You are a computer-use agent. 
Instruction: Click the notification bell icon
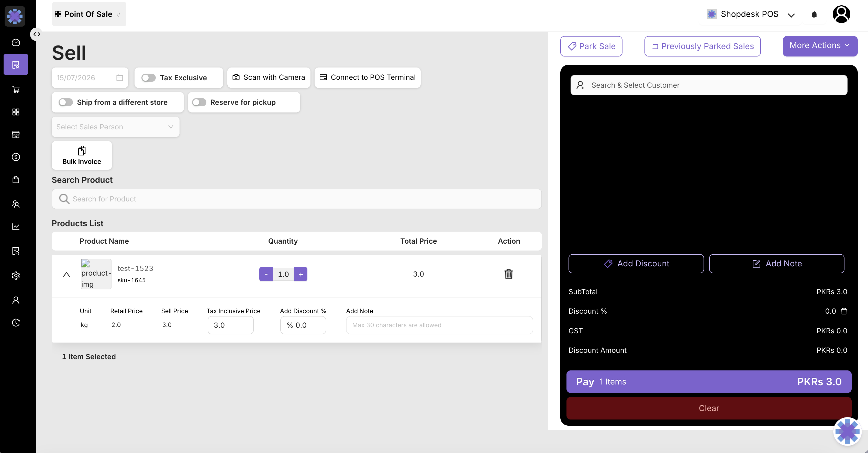[814, 15]
